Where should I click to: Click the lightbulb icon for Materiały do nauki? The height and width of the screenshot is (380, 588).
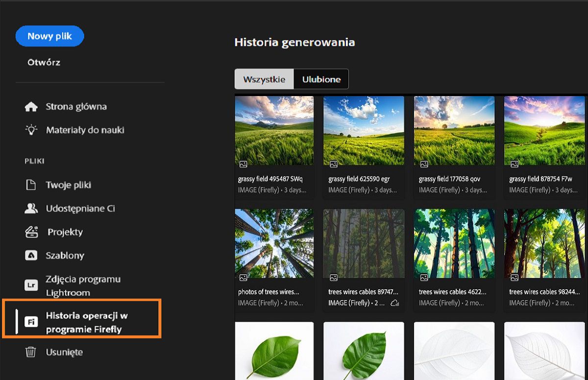click(31, 130)
